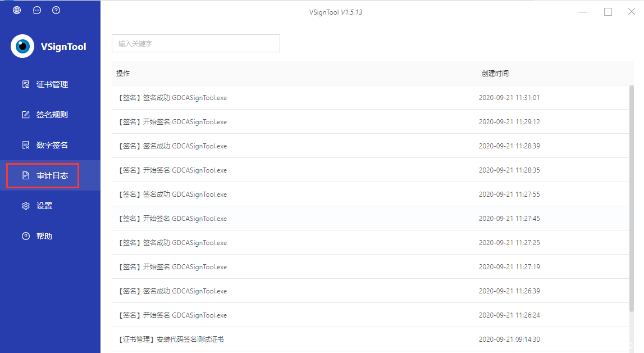Viewport: 644px width, 353px height.
Task: Click the 帮助 question circle icon
Action: pyautogui.click(x=26, y=236)
